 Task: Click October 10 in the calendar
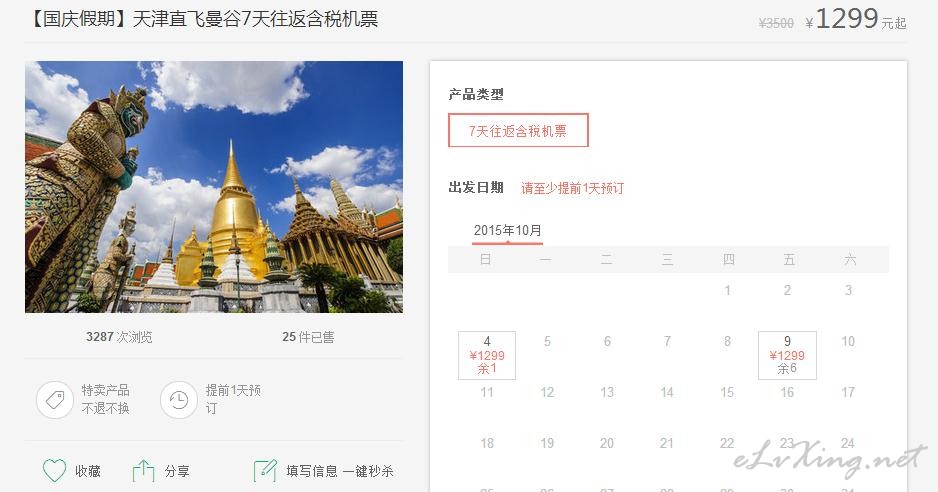click(848, 341)
